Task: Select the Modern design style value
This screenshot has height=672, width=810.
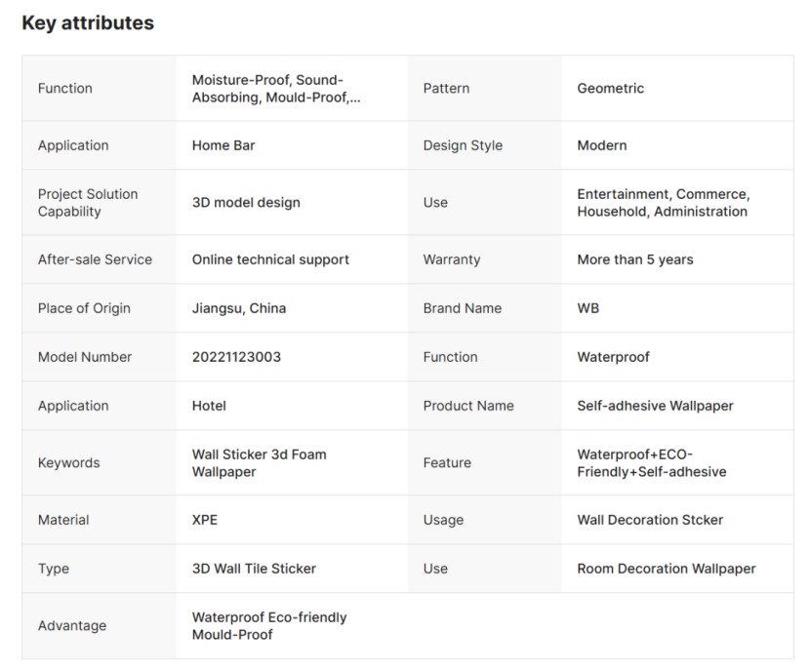Action: point(601,145)
